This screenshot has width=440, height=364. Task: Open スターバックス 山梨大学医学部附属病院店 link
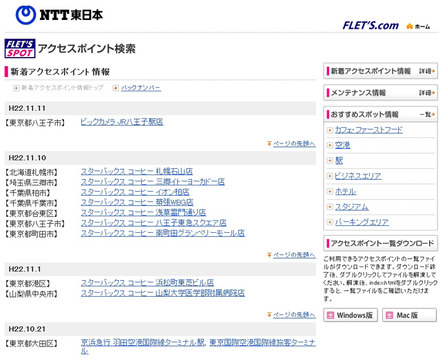click(x=163, y=293)
